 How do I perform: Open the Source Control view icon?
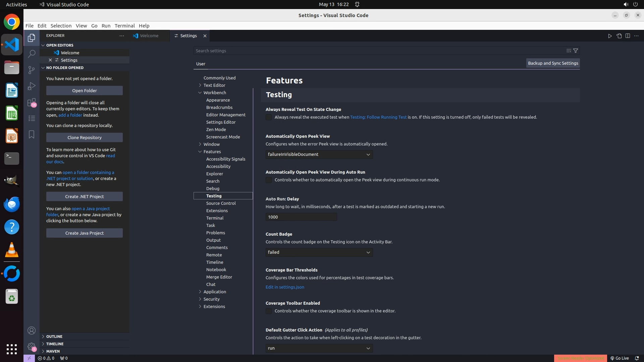(32, 70)
